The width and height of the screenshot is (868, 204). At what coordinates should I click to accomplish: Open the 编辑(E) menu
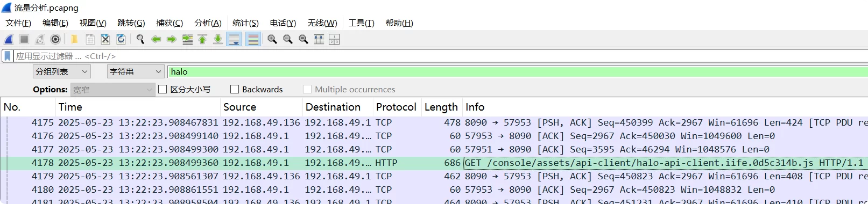[x=55, y=23]
